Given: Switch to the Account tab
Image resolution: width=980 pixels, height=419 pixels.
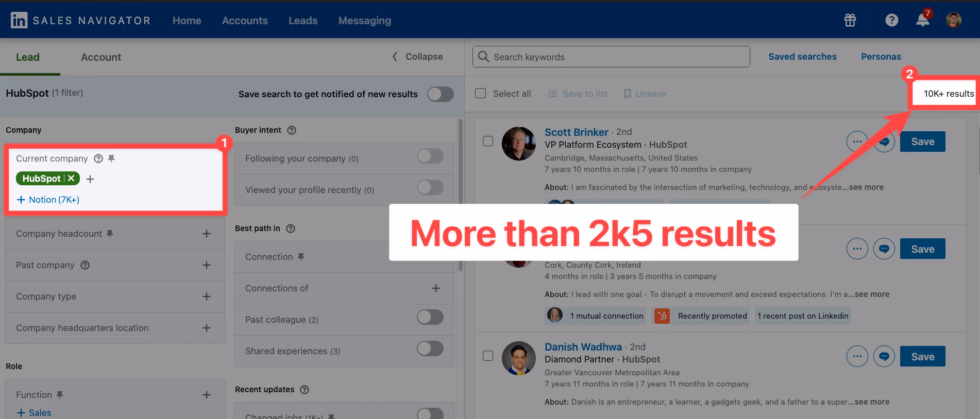Looking at the screenshot, I should pyautogui.click(x=101, y=57).
